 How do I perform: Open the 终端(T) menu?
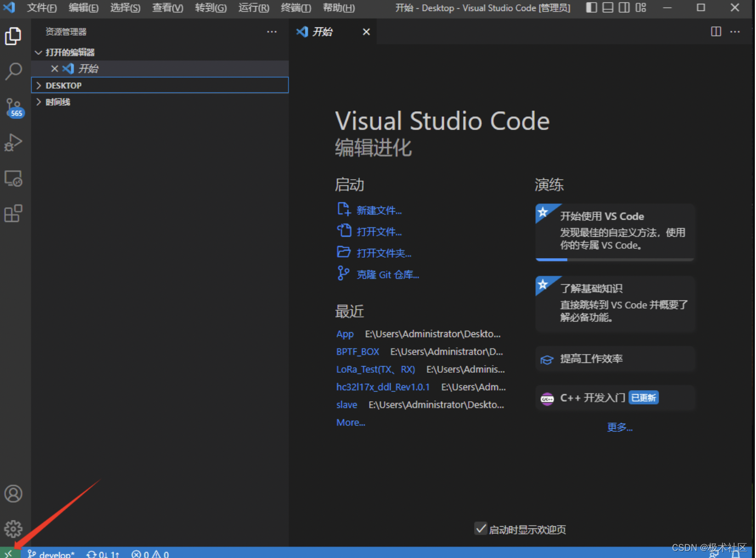296,8
